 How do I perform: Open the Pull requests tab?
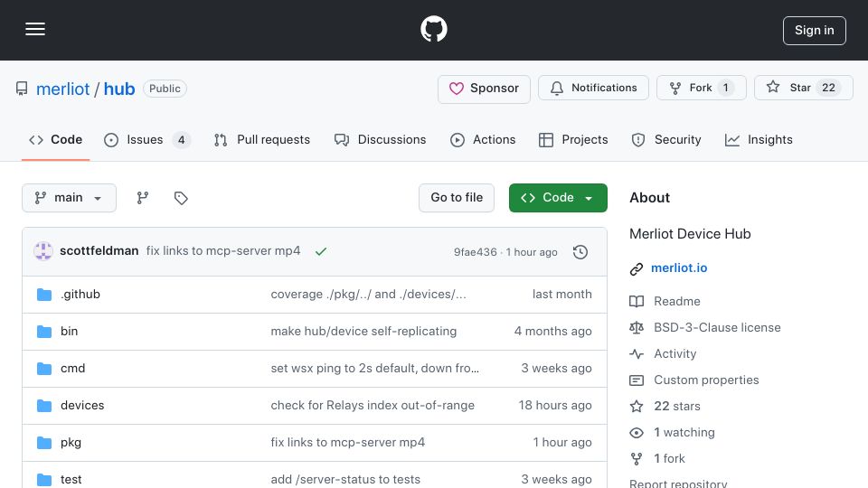[x=262, y=140]
